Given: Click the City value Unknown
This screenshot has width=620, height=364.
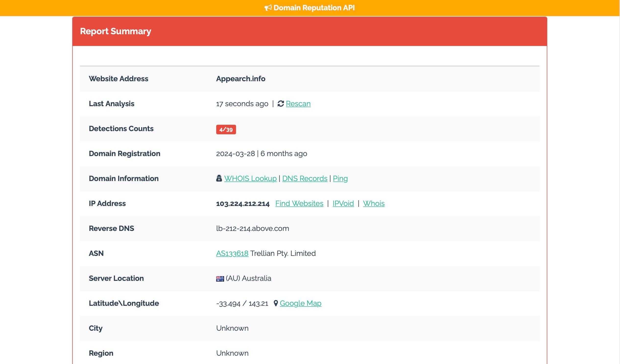Looking at the screenshot, I should pos(232,328).
